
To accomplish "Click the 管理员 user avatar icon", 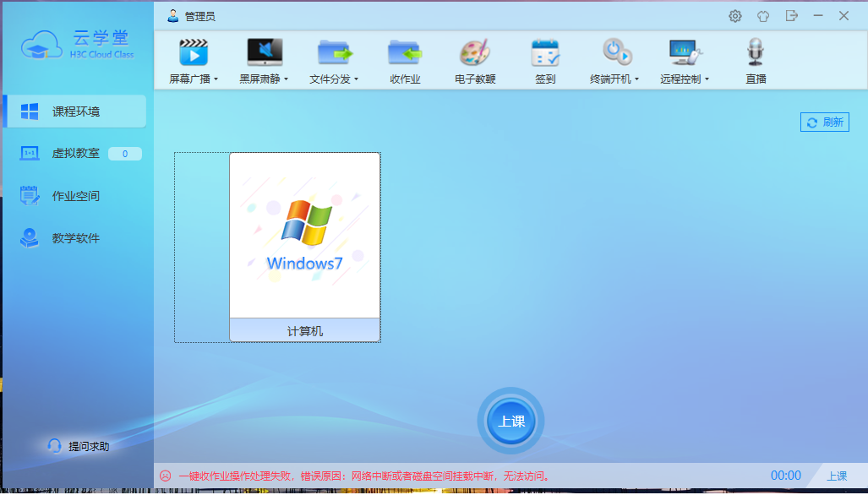I will 172,16.
